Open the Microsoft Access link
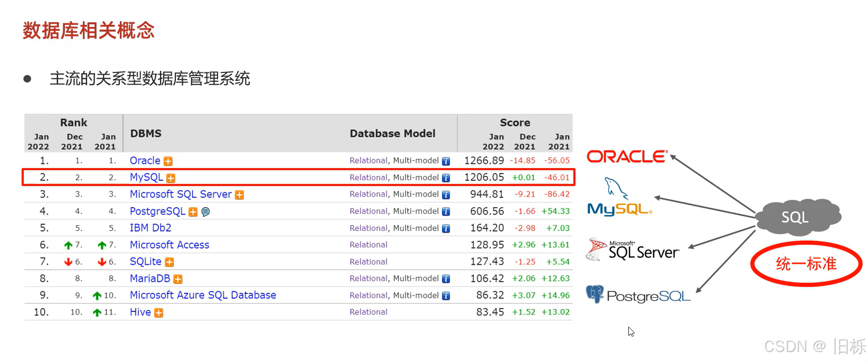The height and width of the screenshot is (361, 868). (x=169, y=245)
